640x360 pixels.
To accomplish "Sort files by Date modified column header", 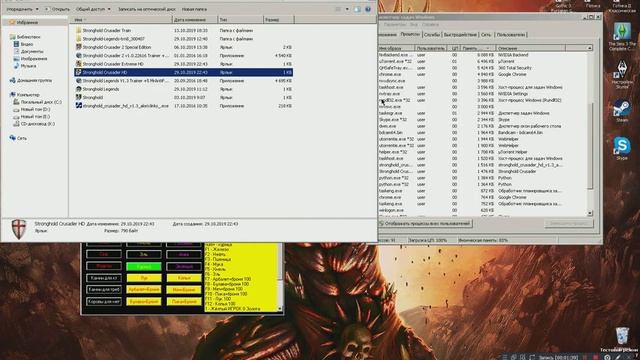I will tap(195, 20).
